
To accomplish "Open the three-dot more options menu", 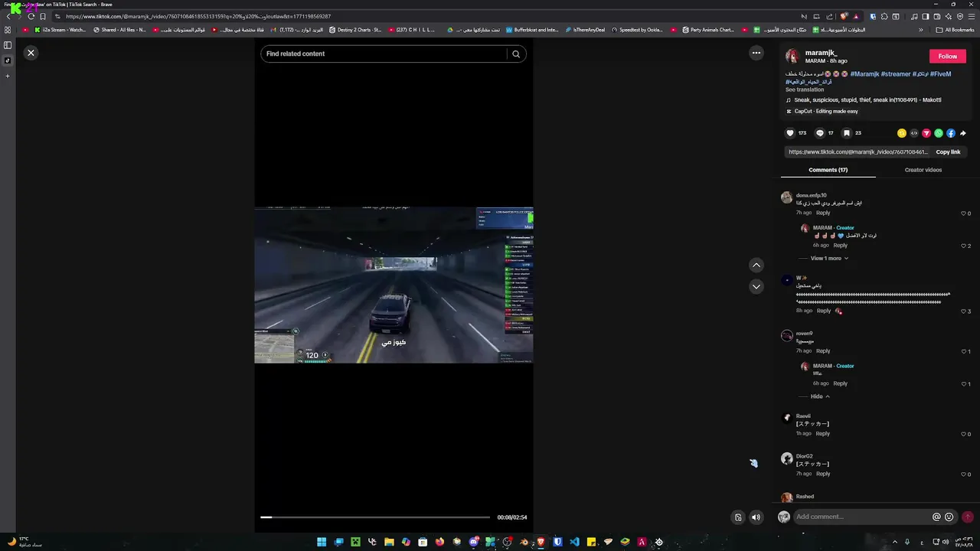I will [756, 53].
